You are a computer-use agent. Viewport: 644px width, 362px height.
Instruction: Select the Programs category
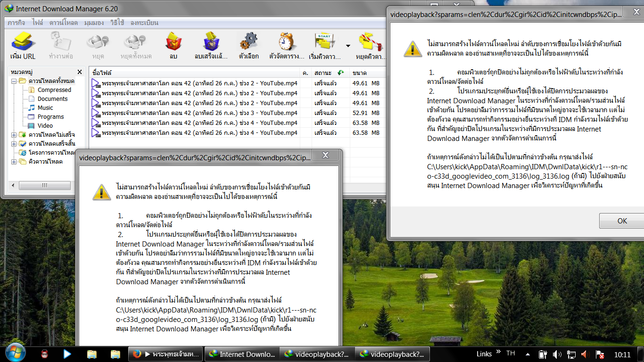(50, 117)
